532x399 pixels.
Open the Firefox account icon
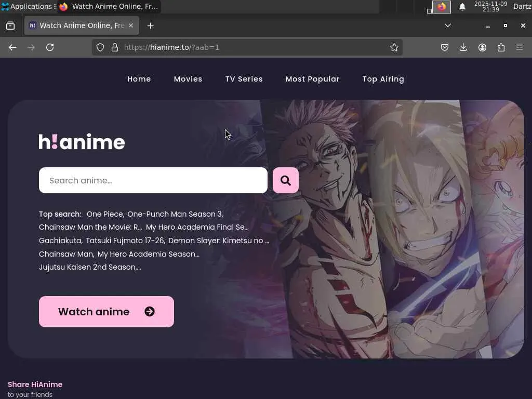482,47
